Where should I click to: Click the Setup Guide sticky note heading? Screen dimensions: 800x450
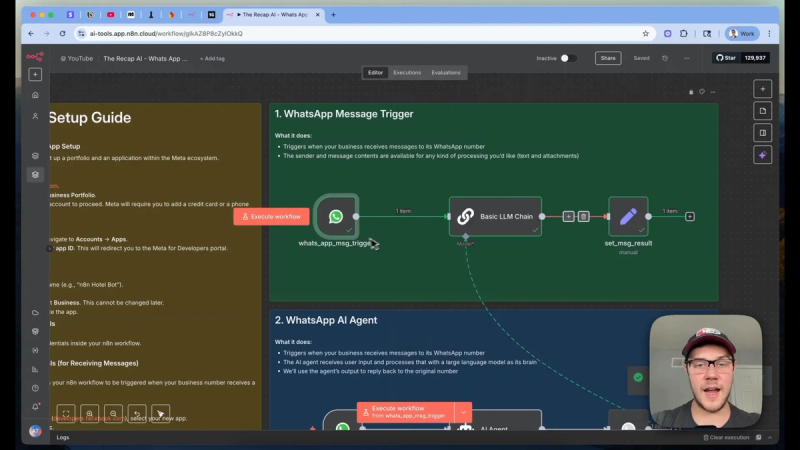coord(90,118)
